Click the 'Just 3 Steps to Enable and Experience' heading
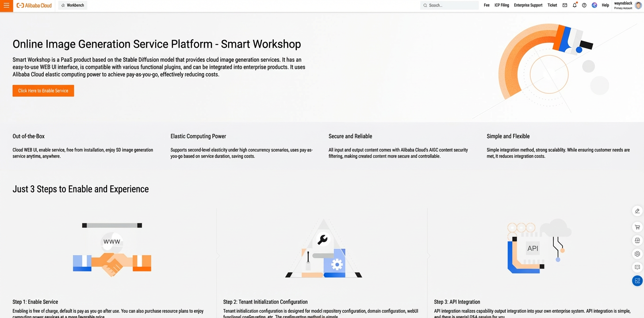 (80, 189)
